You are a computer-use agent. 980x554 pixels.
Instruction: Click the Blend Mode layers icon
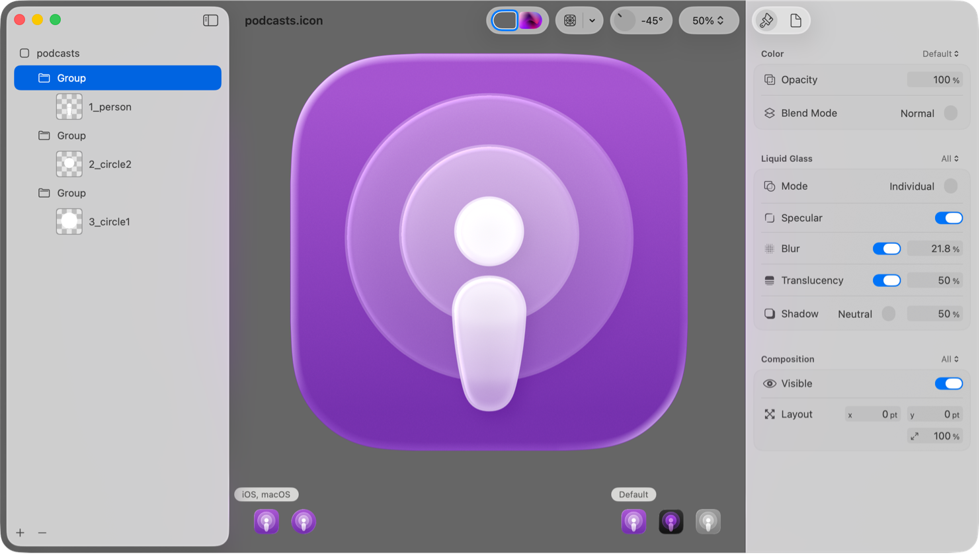coord(769,113)
